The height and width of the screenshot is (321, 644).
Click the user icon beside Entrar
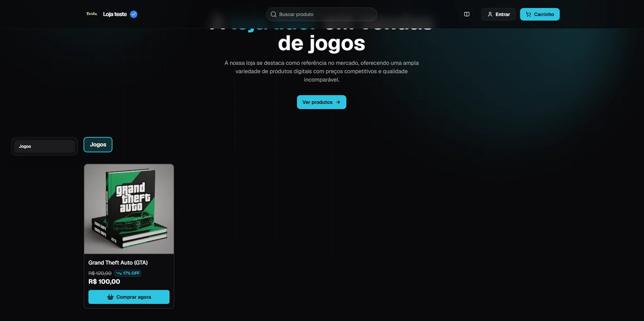490,14
